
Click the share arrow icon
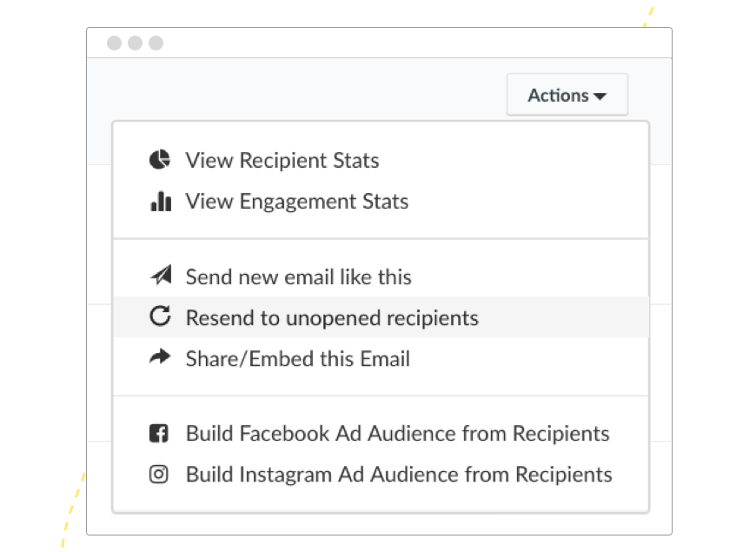tap(160, 357)
